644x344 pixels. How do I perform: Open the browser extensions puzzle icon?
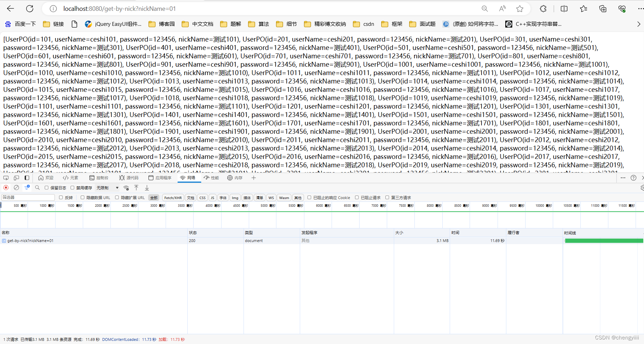pyautogui.click(x=543, y=9)
